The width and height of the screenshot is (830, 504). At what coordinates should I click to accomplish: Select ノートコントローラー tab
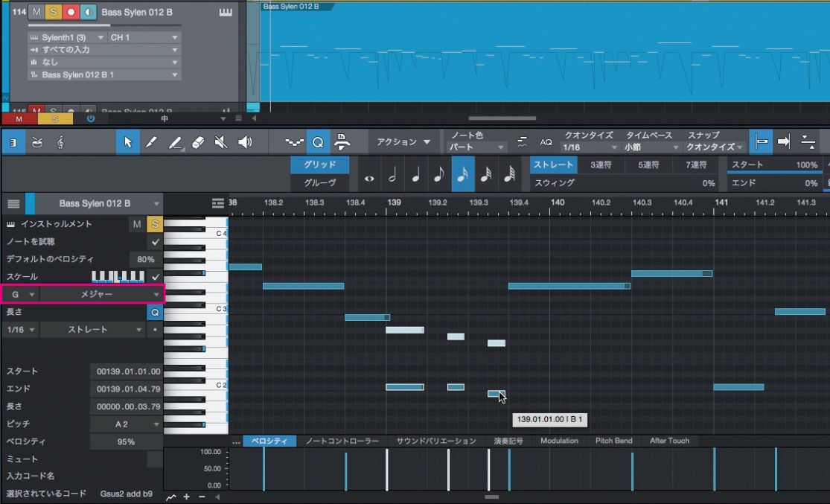(x=342, y=441)
